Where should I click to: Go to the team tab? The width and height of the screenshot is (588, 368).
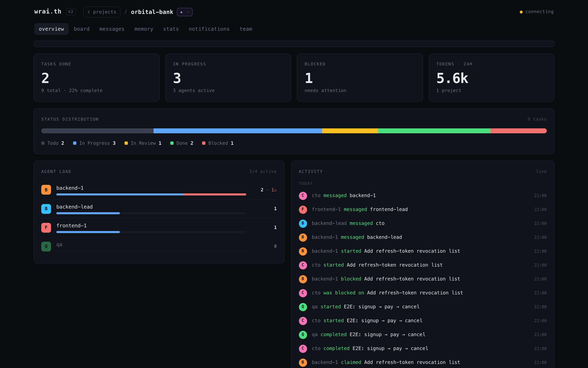pos(246,29)
